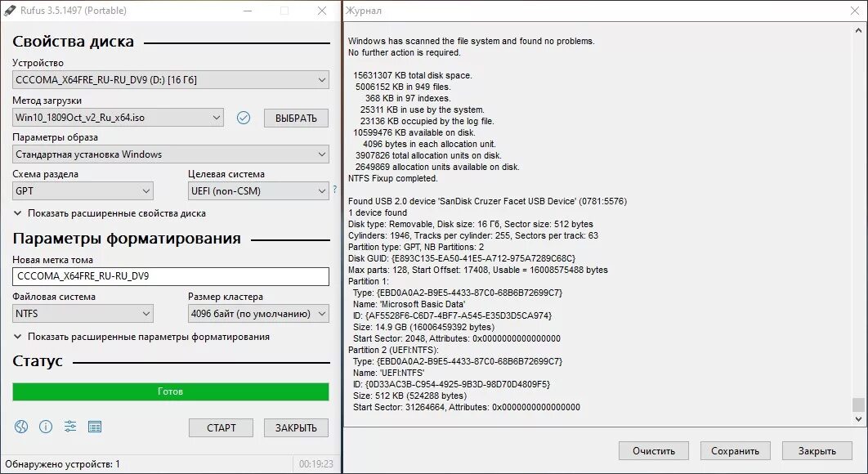Open the About info icon
The width and height of the screenshot is (868, 474).
pos(46,427)
